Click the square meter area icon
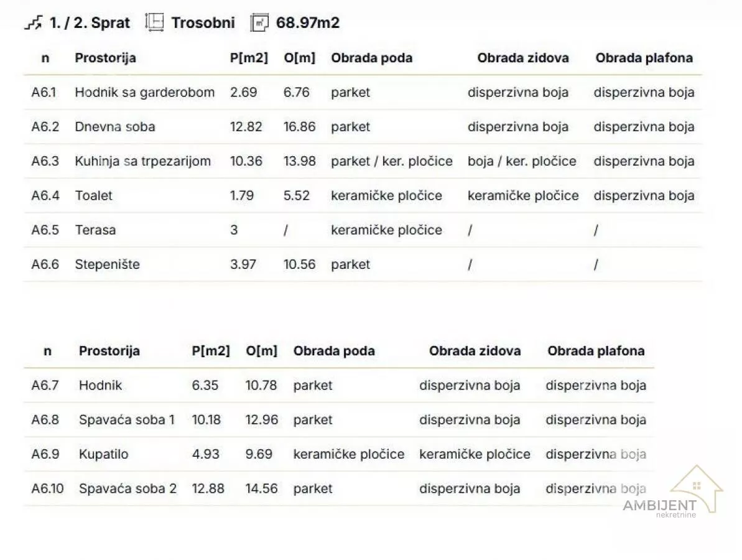 tap(259, 23)
